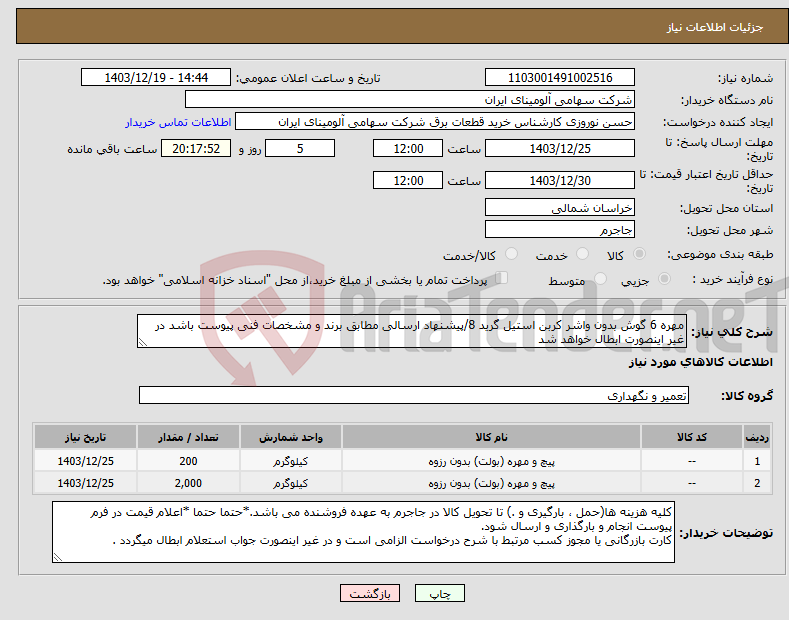This screenshot has height=620, width=789.
Task: Click the validity hour field beside 1403/12/30
Action: [x=408, y=180]
